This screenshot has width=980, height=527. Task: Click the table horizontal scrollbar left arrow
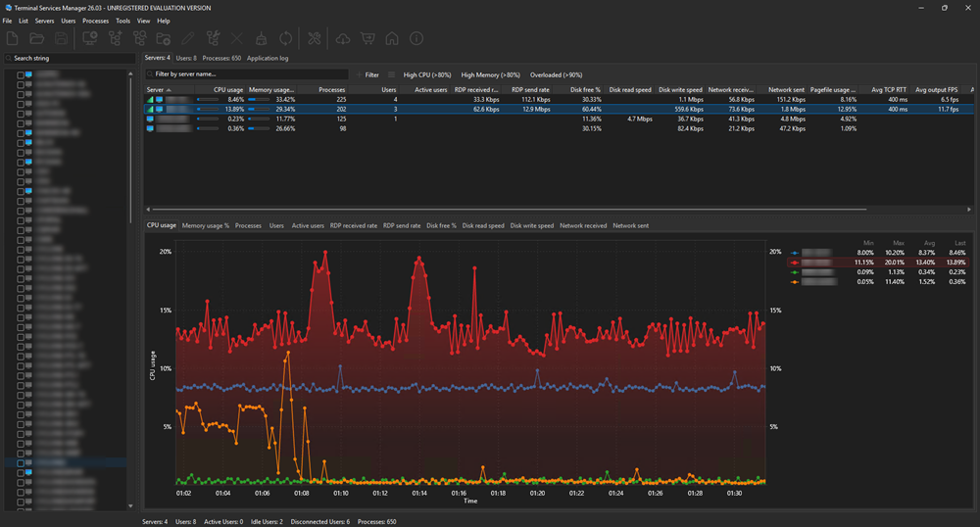148,210
